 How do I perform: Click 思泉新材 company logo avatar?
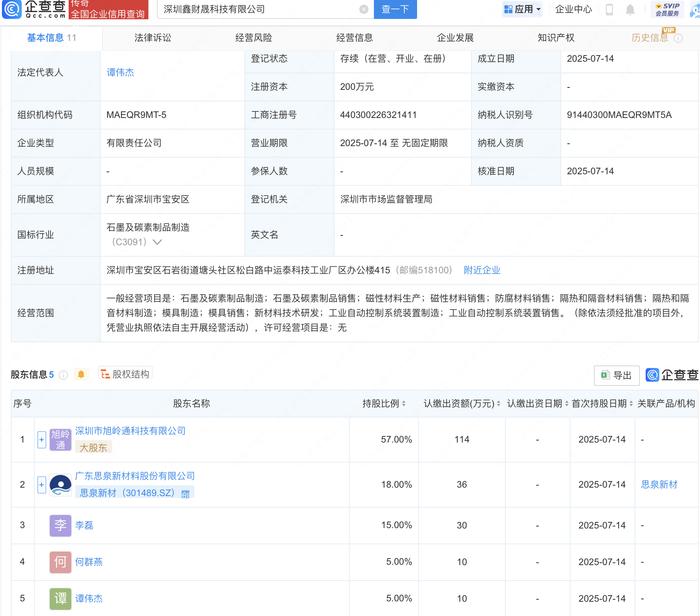click(60, 485)
